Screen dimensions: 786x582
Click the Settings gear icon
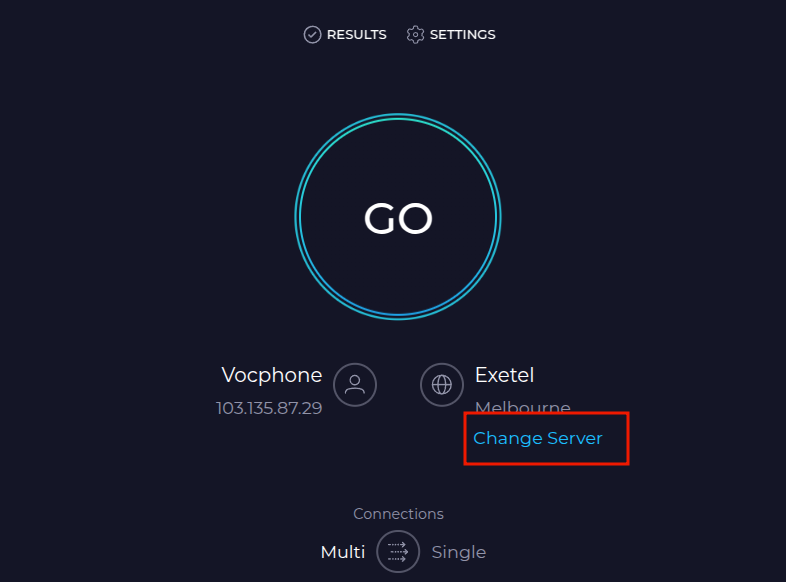(415, 35)
